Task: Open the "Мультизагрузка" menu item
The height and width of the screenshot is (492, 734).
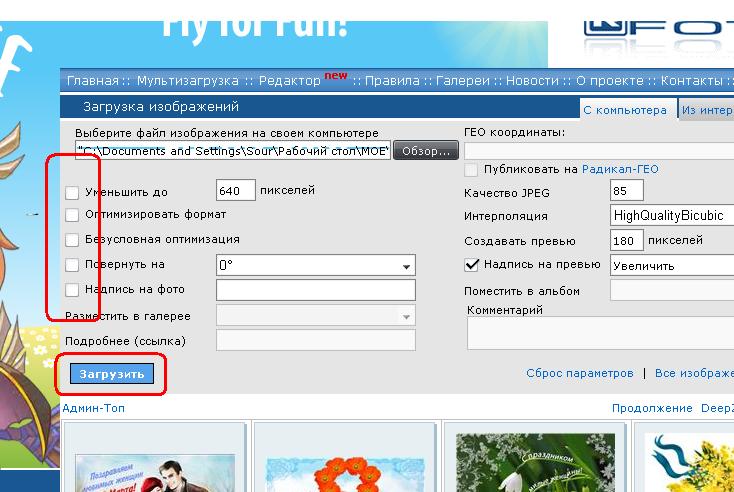Action: point(187,81)
